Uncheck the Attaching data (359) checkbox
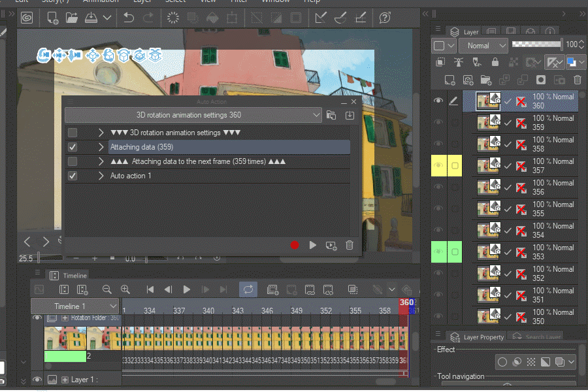The image size is (588, 392). pyautogui.click(x=73, y=147)
